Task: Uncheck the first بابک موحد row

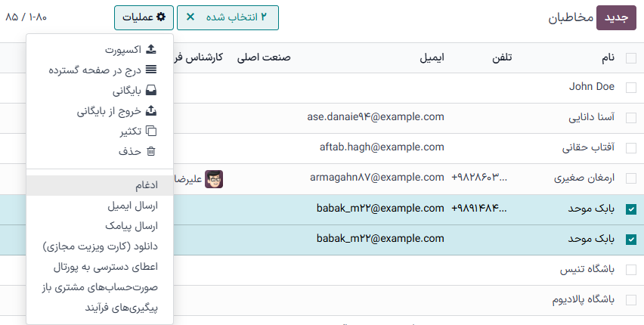Action: (x=630, y=209)
